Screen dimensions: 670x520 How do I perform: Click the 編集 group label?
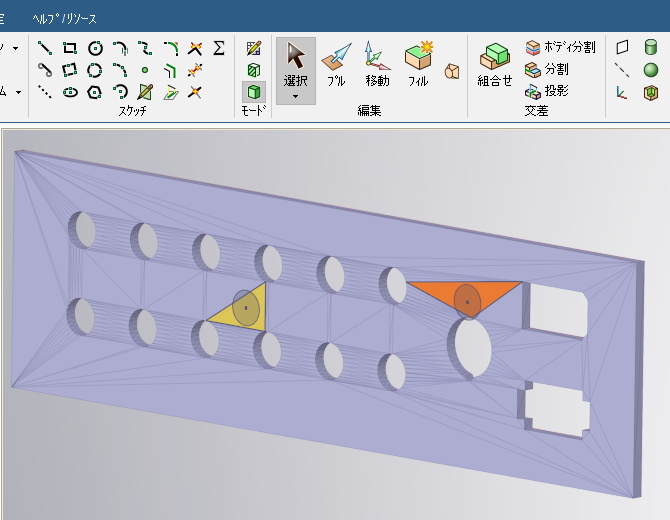tap(369, 111)
